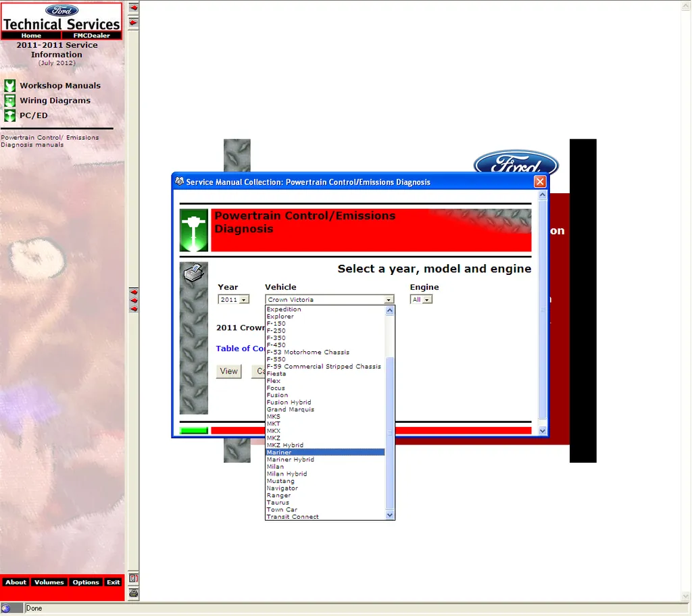Select Mariner Hybrid in the list
Image resolution: width=692 pixels, height=616 pixels.
click(x=325, y=459)
